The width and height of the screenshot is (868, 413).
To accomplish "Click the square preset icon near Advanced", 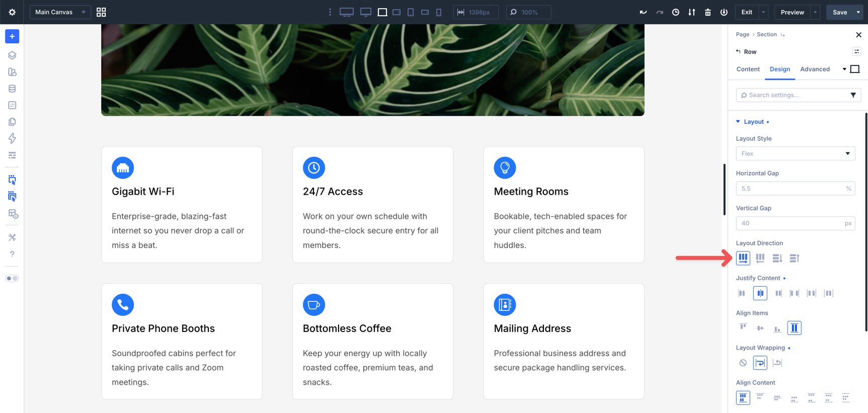I will [x=855, y=69].
